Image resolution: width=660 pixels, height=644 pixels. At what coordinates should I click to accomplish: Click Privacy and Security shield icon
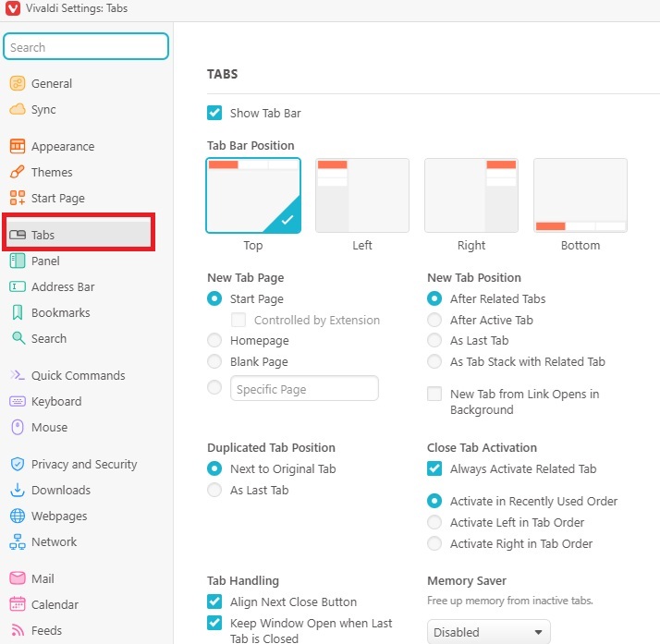tap(18, 464)
